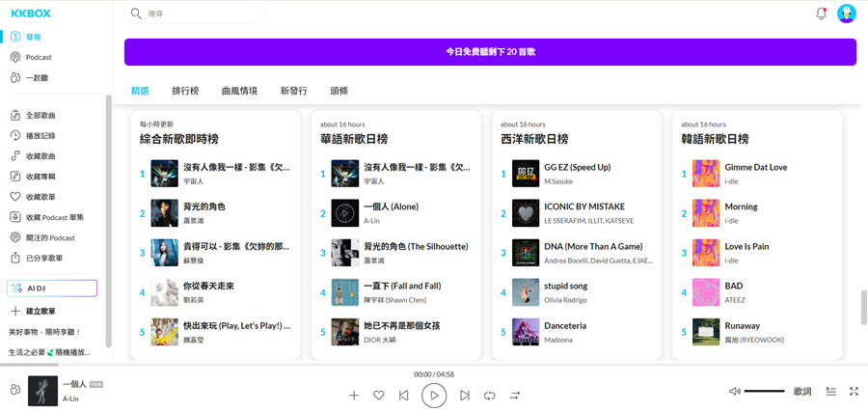The image size is (868, 413).
Task: Click the listen-together icon in player bar
Action: (14, 391)
